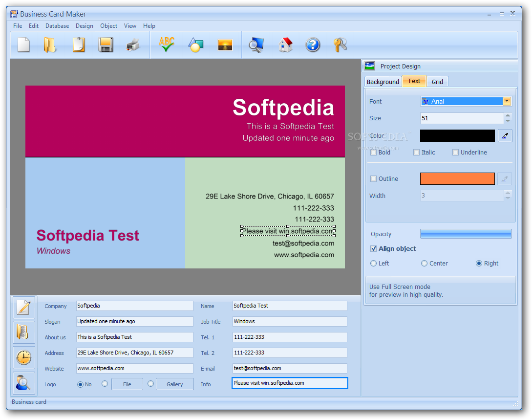
Task: Select the large Softpedia title on card
Action: (283, 108)
